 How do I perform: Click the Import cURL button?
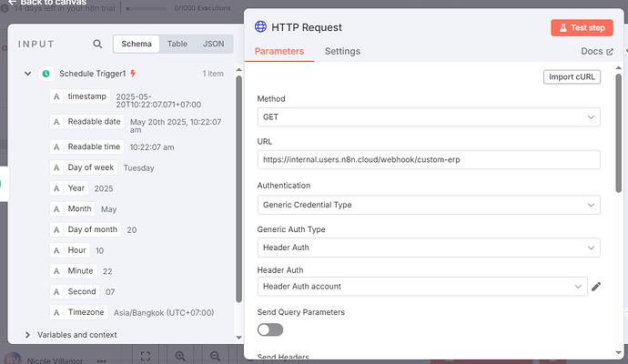pyautogui.click(x=572, y=76)
